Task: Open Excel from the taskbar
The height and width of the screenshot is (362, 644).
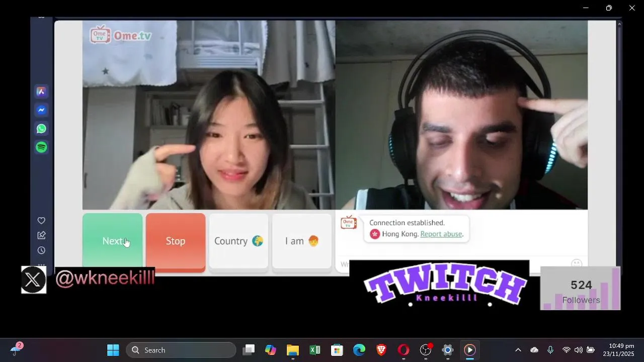Action: [315, 350]
